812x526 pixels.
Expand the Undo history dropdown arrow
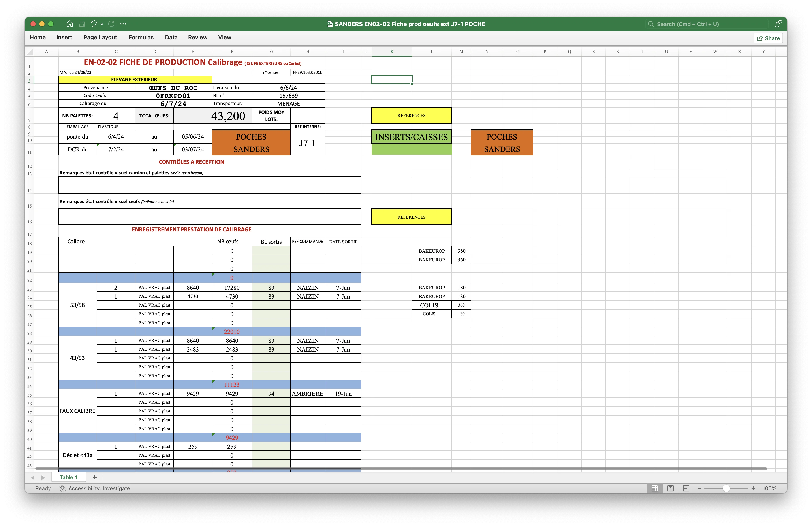(x=102, y=24)
